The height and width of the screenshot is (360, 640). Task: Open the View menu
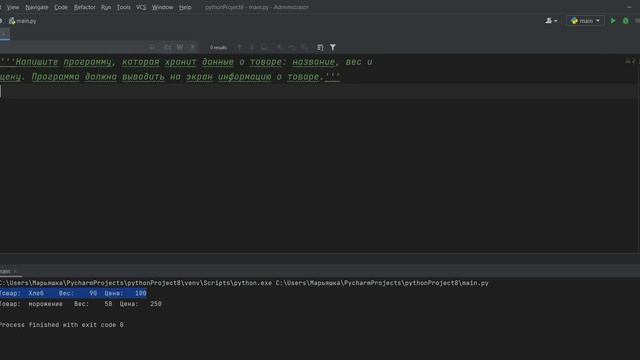13,7
